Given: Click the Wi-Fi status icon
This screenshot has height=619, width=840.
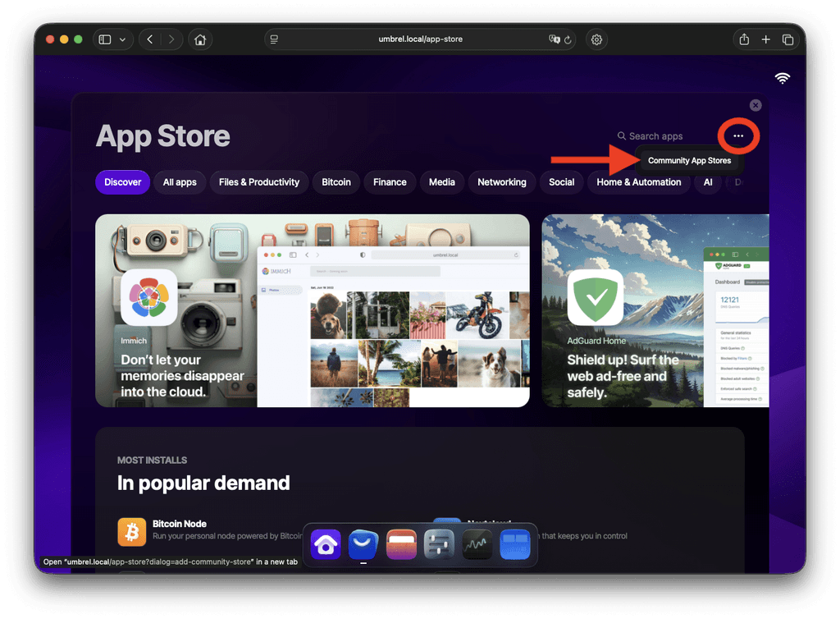Looking at the screenshot, I should [x=783, y=78].
